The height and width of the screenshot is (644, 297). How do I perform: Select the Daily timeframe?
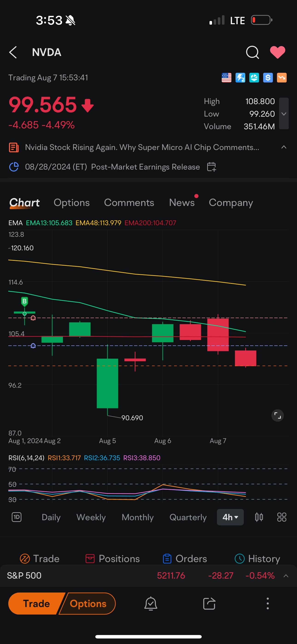[x=51, y=517]
